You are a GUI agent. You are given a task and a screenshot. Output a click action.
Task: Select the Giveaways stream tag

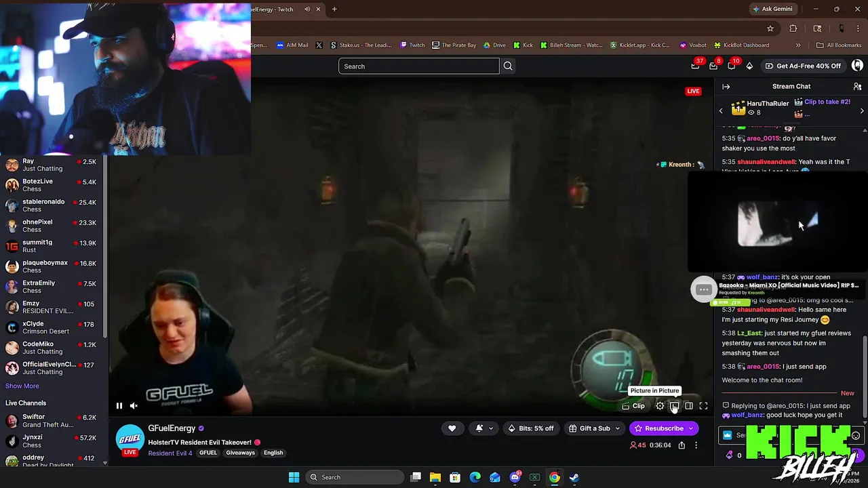click(x=240, y=453)
